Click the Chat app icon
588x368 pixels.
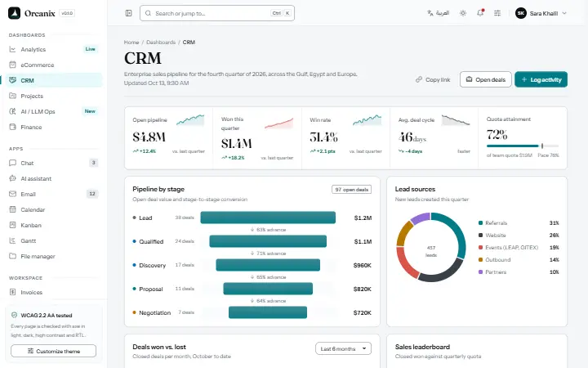point(12,163)
